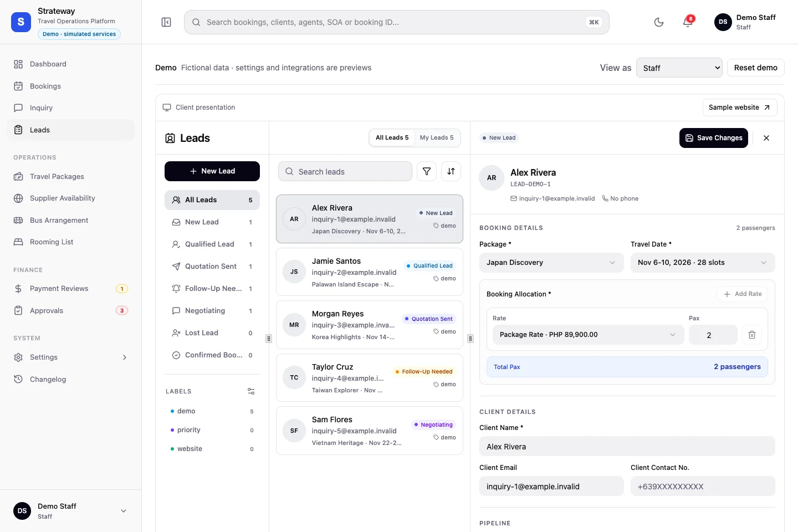Filter leads with the funnel icon
Screen dimensions: 798x532
coord(427,171)
